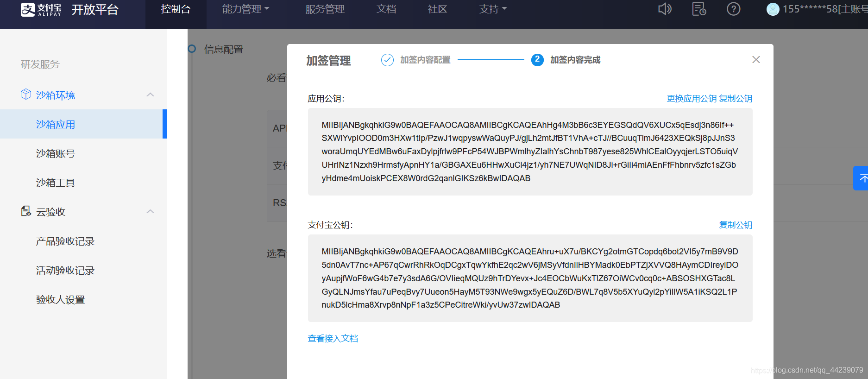Click the blue back-to-top button
Image resolution: width=868 pixels, height=379 pixels.
[x=861, y=178]
